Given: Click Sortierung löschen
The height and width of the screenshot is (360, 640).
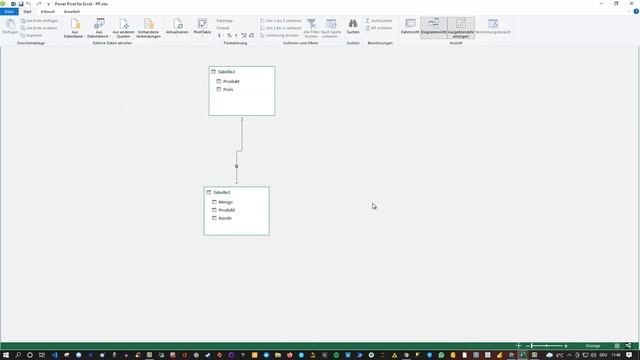Looking at the screenshot, I should pyautogui.click(x=280, y=35).
